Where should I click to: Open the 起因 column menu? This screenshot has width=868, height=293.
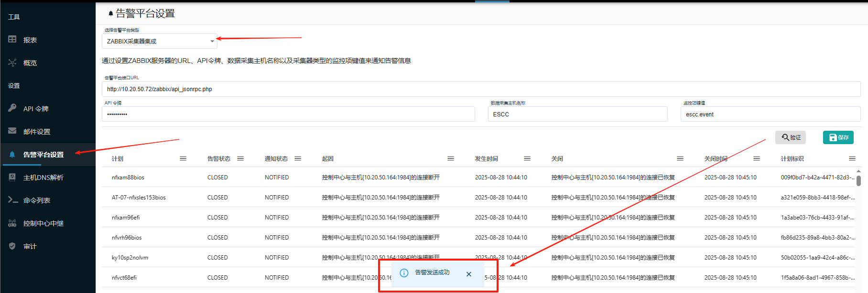(451, 158)
